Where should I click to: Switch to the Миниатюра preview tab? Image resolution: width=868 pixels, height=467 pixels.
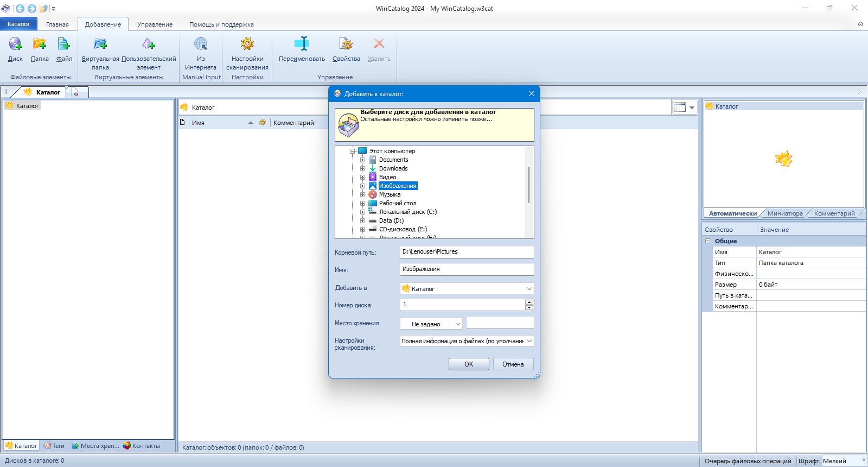(785, 213)
